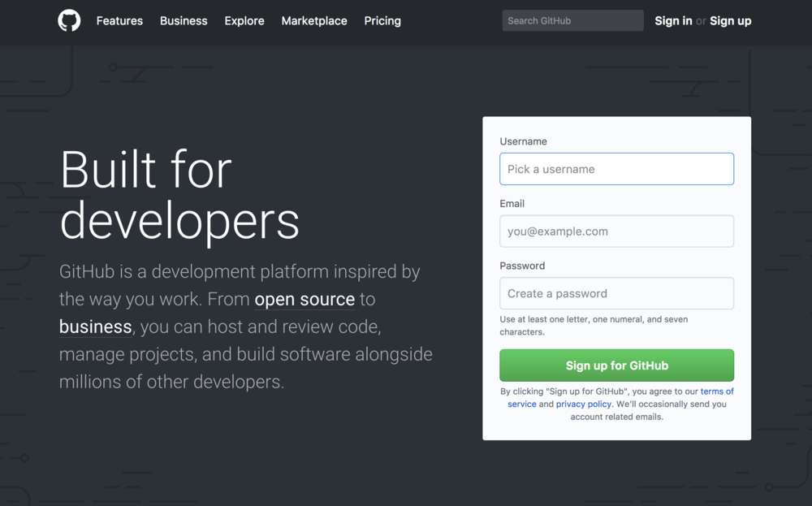The image size is (812, 506).
Task: Open the Business nav link
Action: [184, 21]
